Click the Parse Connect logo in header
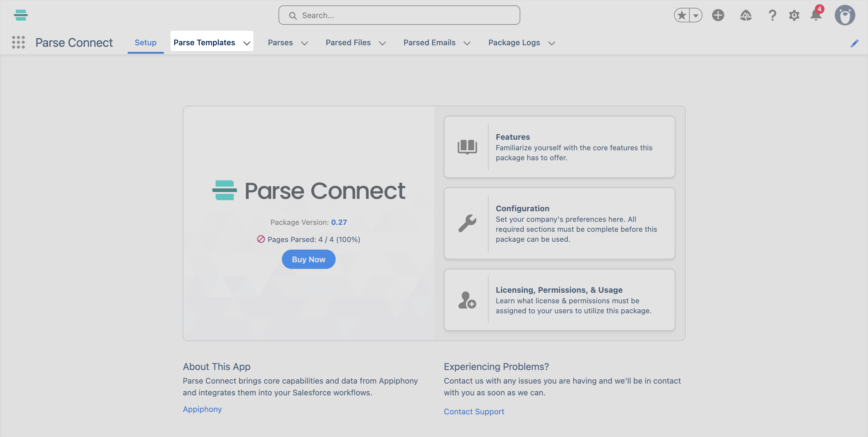Screen dimensions: 868x437 coord(21,15)
